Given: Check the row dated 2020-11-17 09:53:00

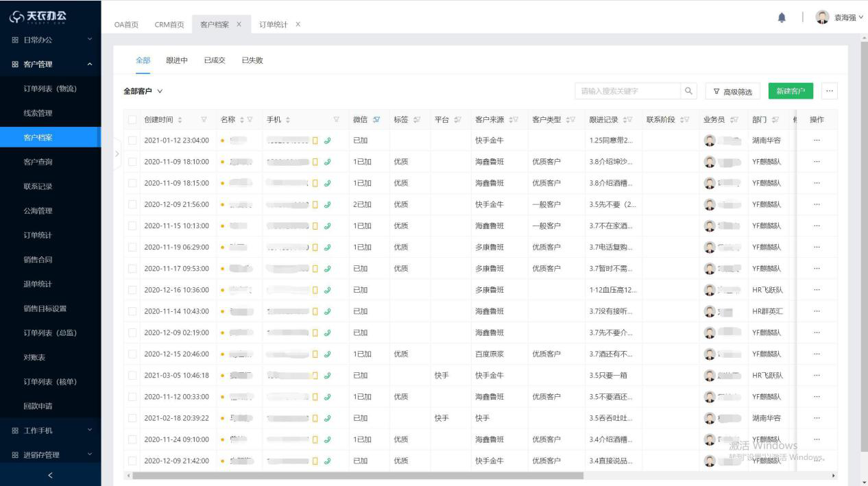Looking at the screenshot, I should pyautogui.click(x=132, y=268).
